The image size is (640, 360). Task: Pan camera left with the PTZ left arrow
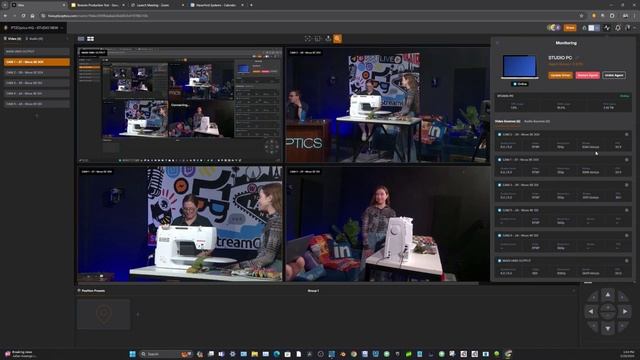click(x=591, y=311)
